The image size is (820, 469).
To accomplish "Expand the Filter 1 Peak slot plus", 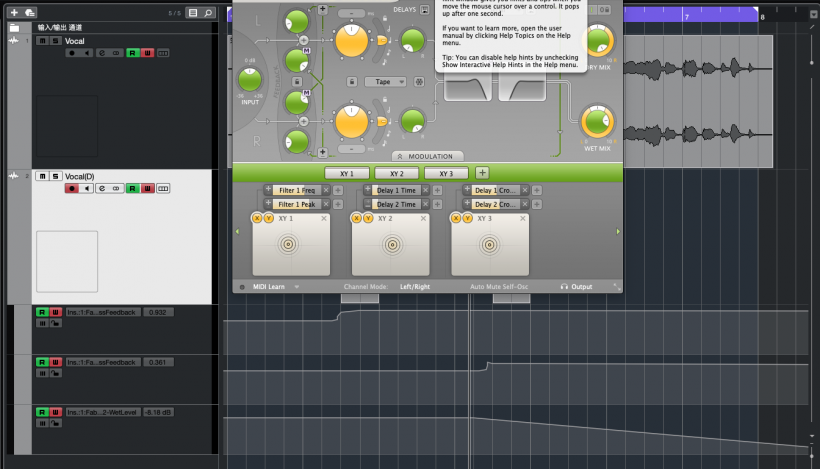I will [268, 203].
